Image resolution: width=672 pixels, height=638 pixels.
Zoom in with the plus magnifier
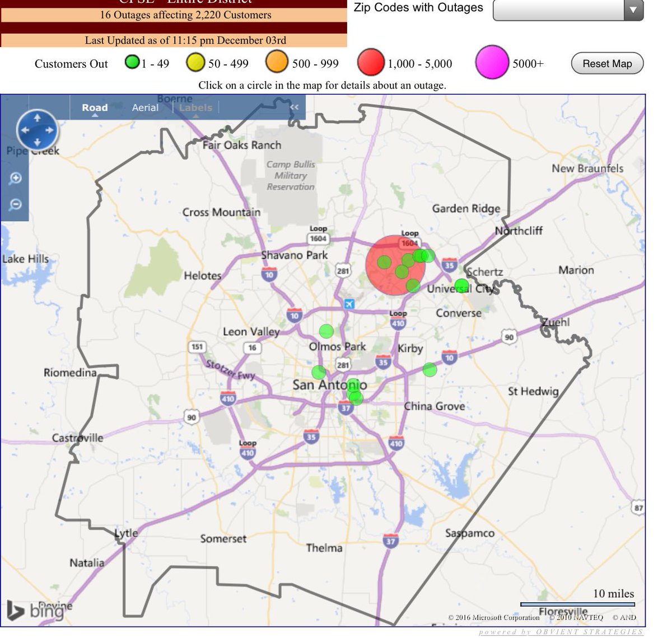[15, 178]
